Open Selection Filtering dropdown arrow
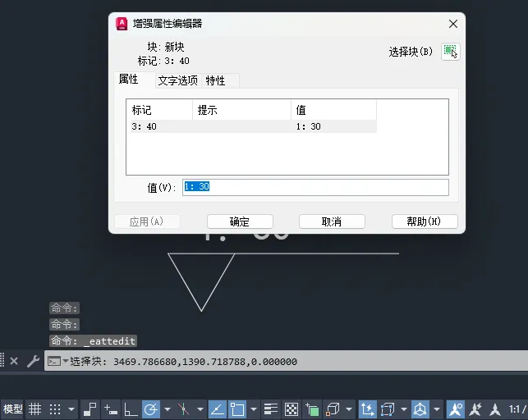The image size is (528, 420). click(x=404, y=409)
